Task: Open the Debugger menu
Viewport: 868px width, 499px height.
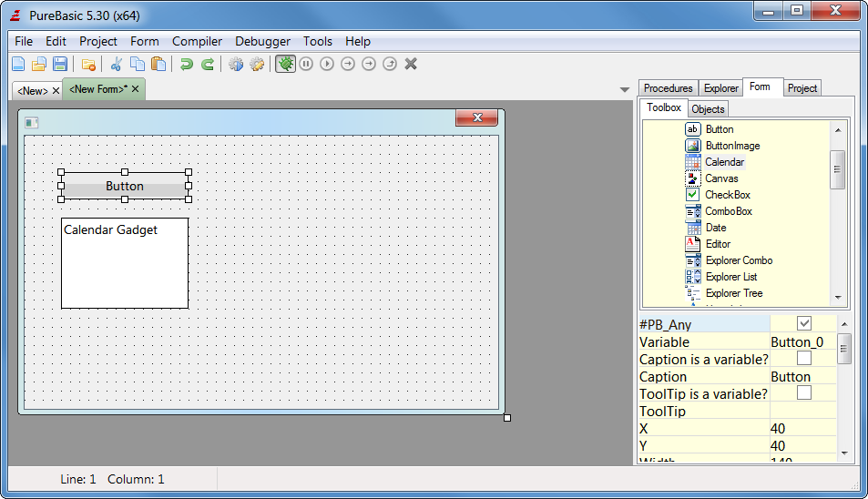Action: (262, 42)
